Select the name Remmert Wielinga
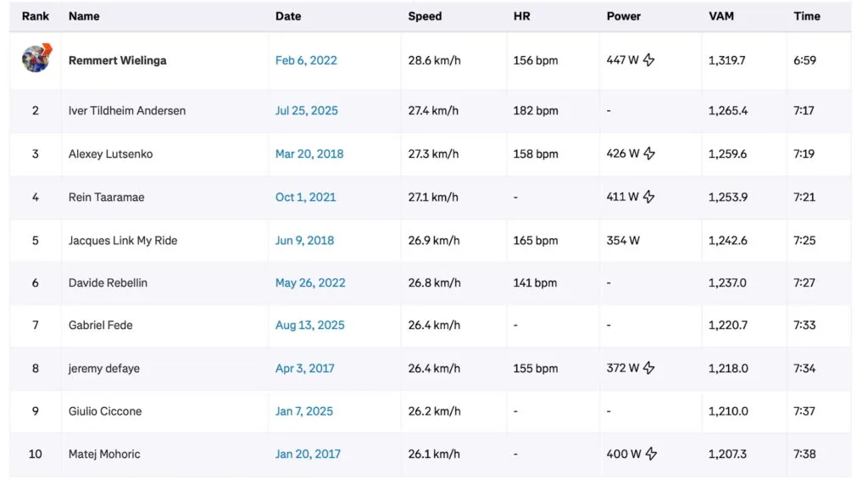868x491 pixels. point(117,60)
